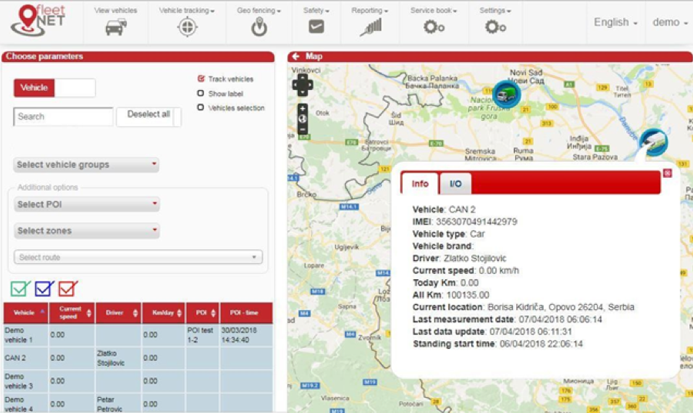Image resolution: width=693 pixels, height=413 pixels.
Task: Click white car marker near Stara Pazova
Action: tap(654, 142)
